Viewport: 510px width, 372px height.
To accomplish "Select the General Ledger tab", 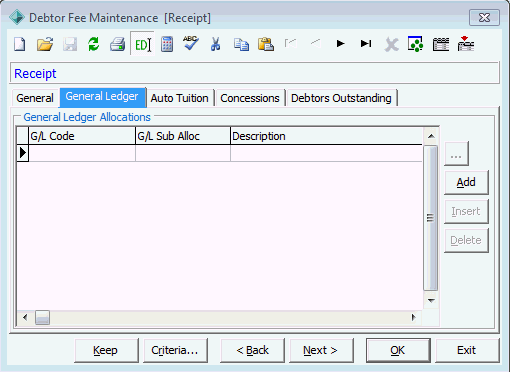I will coord(102,97).
